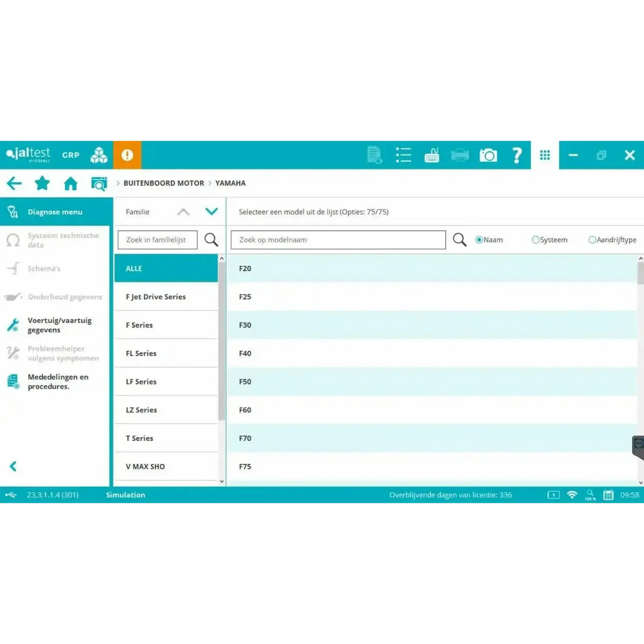This screenshot has height=644, width=644.
Task: Select the Naam radio button
Action: click(x=479, y=240)
